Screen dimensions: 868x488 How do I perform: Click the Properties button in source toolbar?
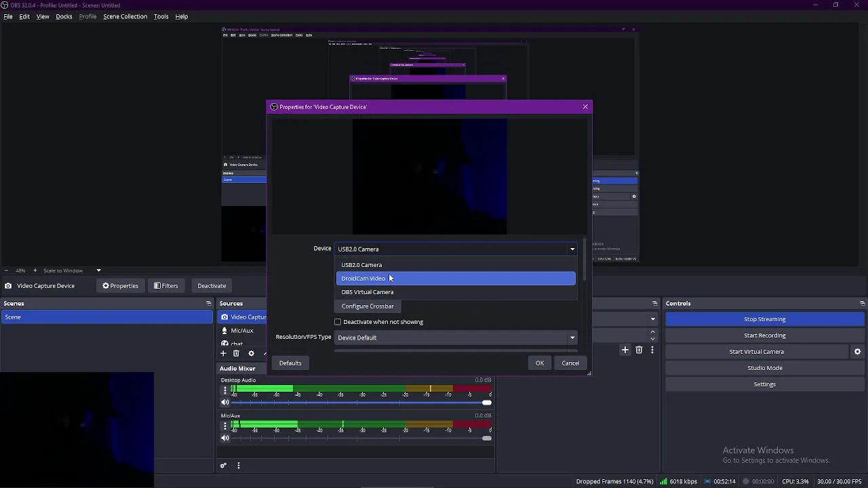click(121, 286)
